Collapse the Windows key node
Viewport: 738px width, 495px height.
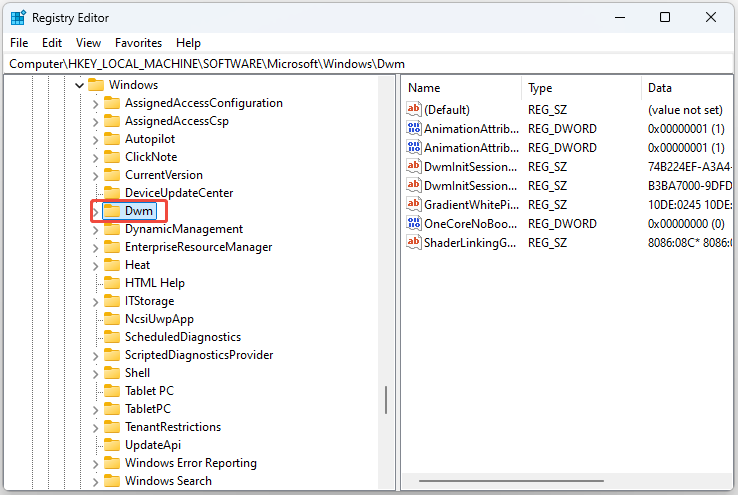point(80,86)
